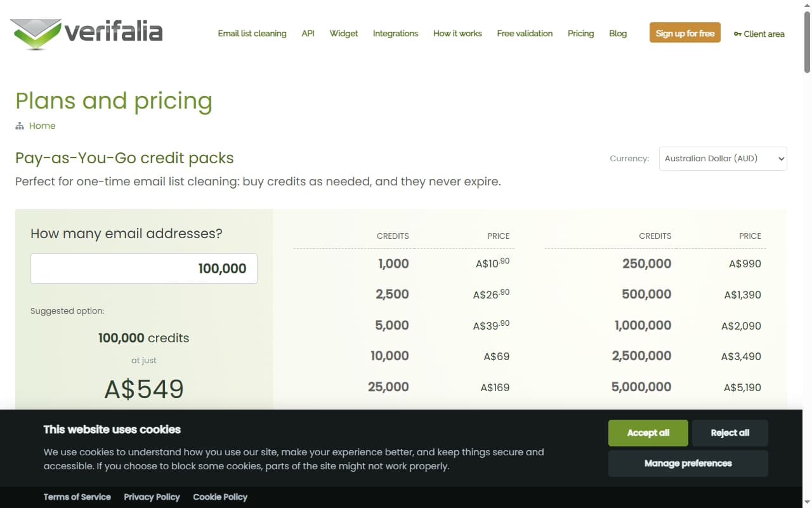Click Reject all cookies button

[730, 433]
